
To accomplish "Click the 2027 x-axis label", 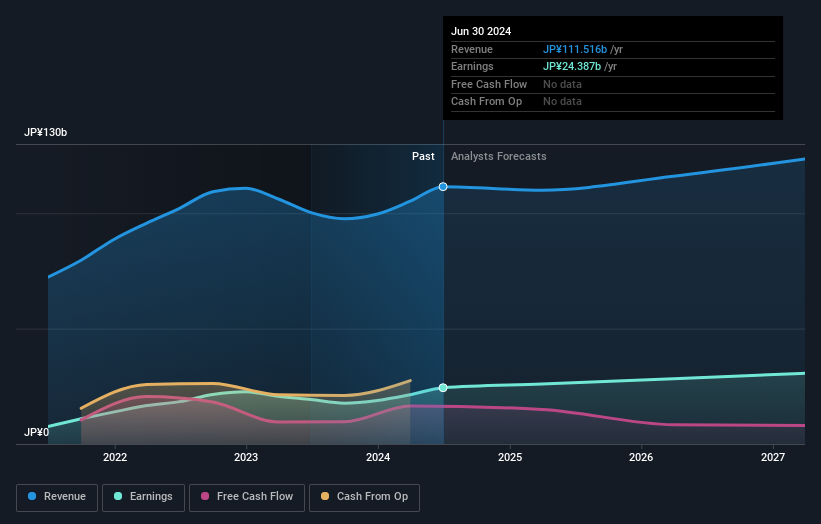I will (x=773, y=458).
